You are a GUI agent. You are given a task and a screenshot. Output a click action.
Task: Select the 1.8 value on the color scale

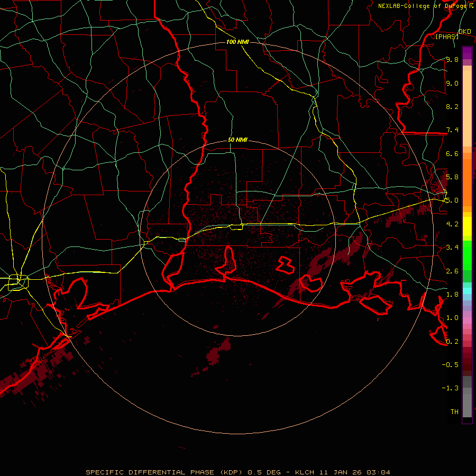click(452, 295)
